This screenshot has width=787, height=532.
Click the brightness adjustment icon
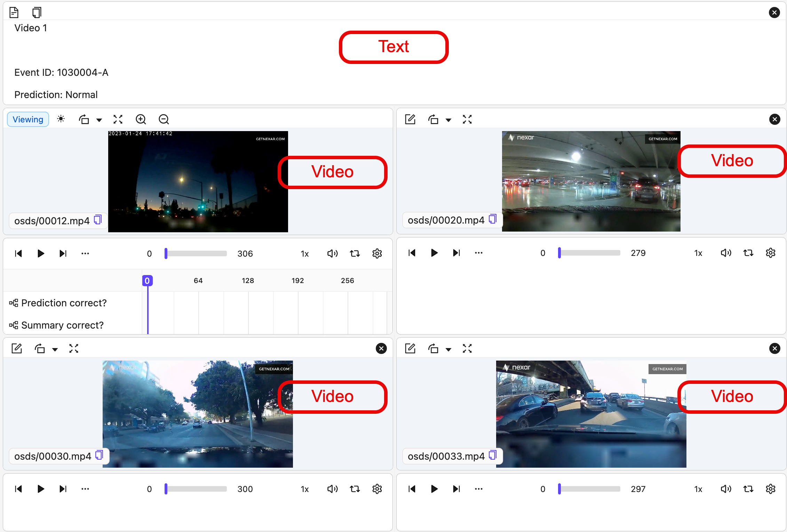click(x=61, y=119)
